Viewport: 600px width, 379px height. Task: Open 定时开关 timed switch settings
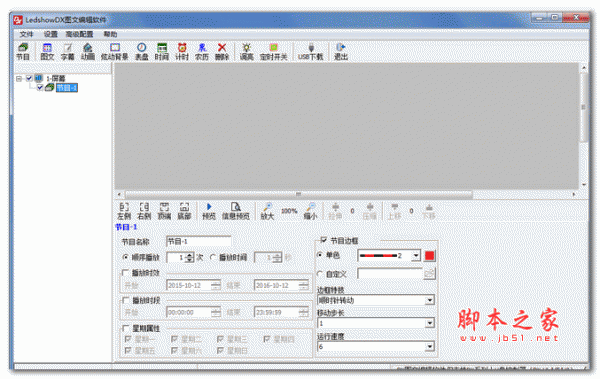(273, 52)
